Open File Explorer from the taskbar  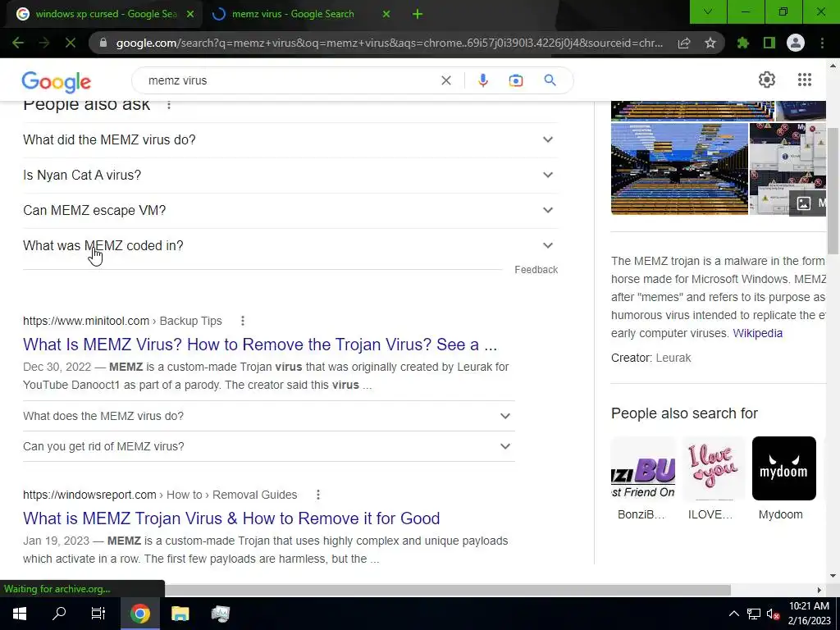point(180,614)
